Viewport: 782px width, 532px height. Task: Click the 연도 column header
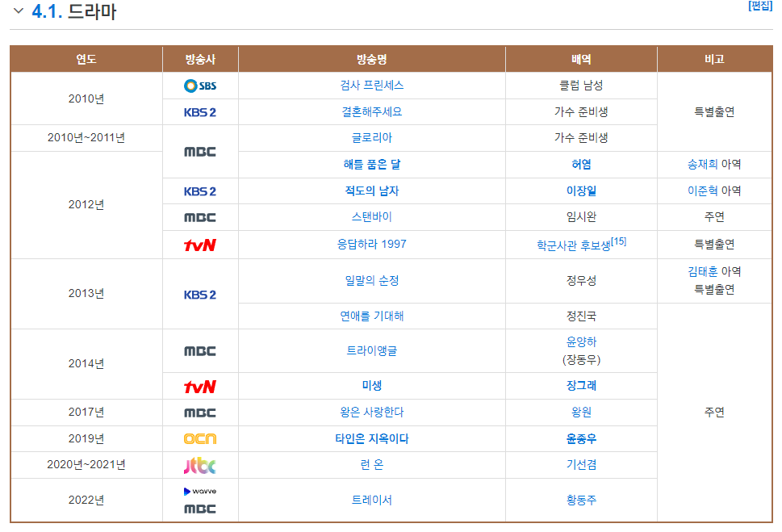(x=86, y=60)
